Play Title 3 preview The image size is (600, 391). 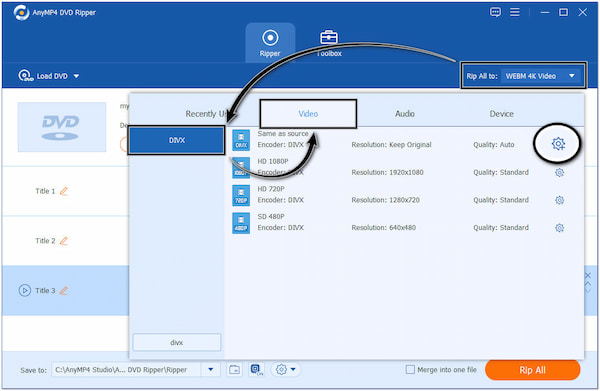coord(24,290)
